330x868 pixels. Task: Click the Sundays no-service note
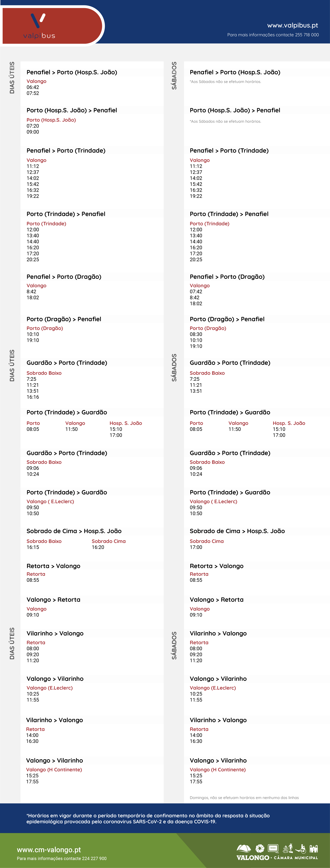point(244,798)
